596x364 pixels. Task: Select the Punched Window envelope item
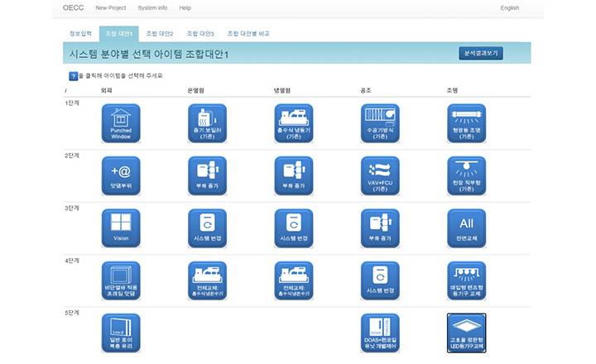pos(120,124)
